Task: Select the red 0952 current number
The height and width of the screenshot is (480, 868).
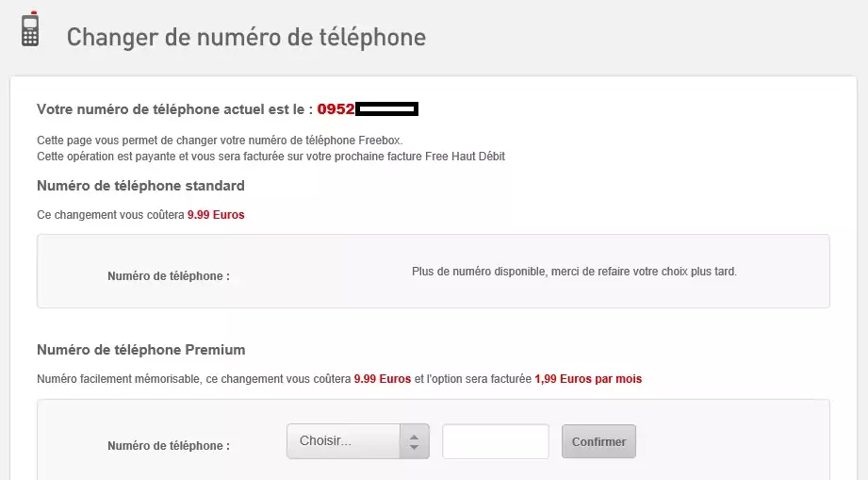Action: coord(336,109)
